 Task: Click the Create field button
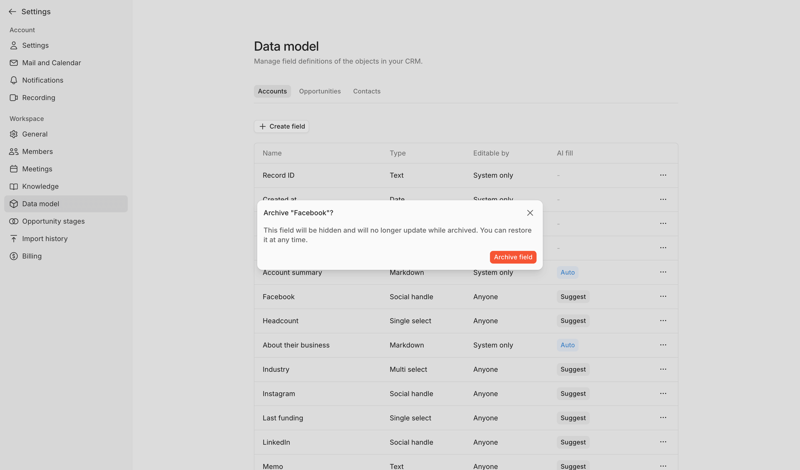coord(282,126)
